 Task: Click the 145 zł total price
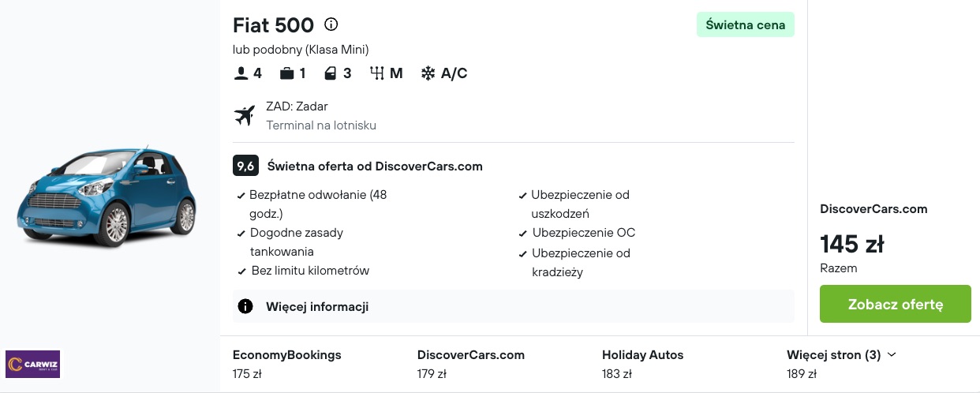pos(851,244)
